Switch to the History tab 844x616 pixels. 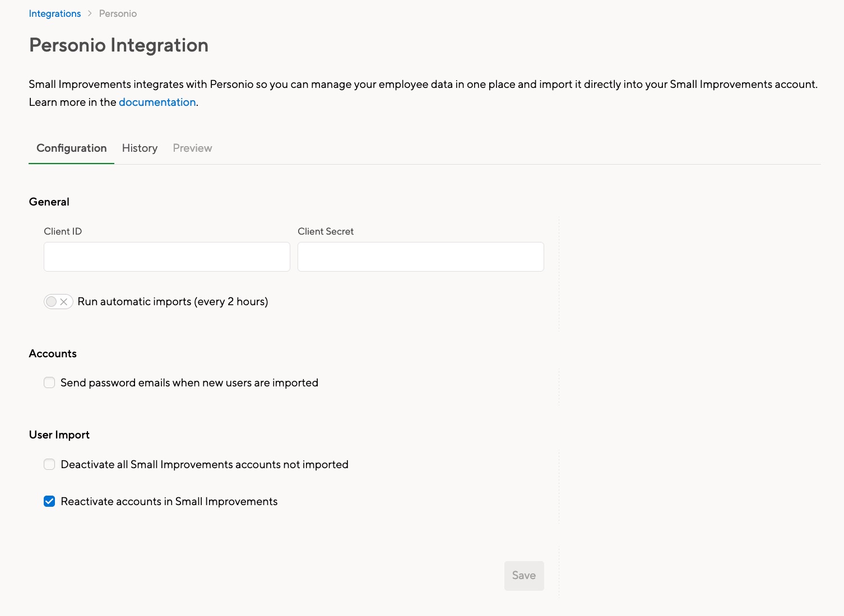click(139, 148)
